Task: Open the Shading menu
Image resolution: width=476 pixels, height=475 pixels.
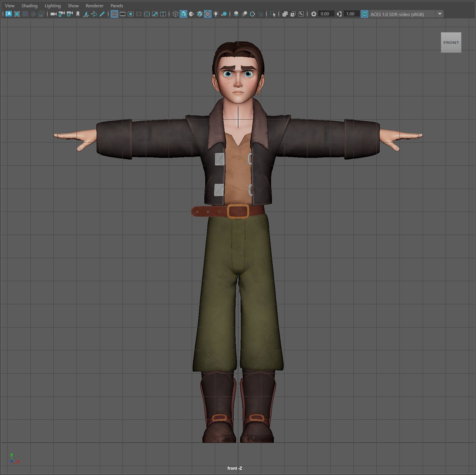Action: point(29,6)
